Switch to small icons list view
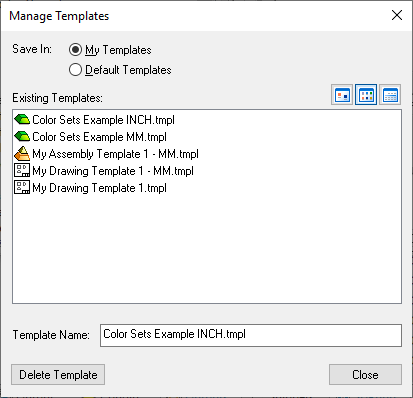The width and height of the screenshot is (413, 398). tap(366, 95)
